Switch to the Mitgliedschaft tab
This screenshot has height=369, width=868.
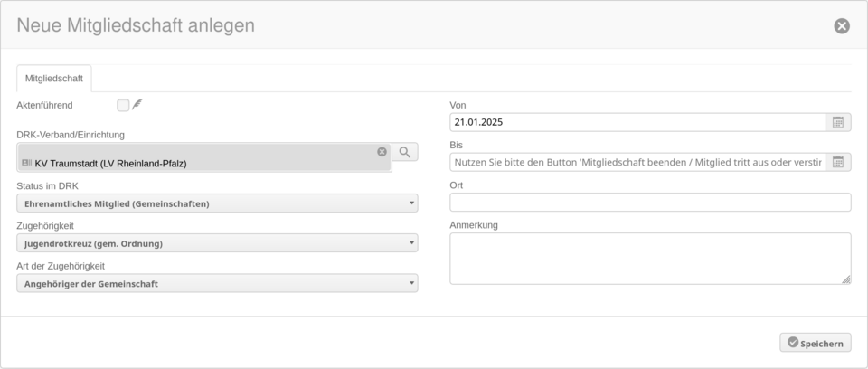click(x=54, y=79)
